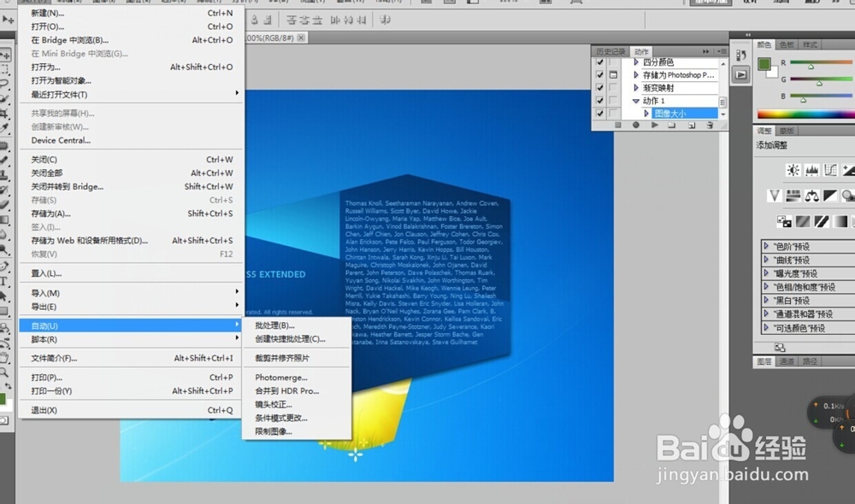The width and height of the screenshot is (855, 504).
Task: Create a new action in Actions panel
Action: (x=692, y=125)
